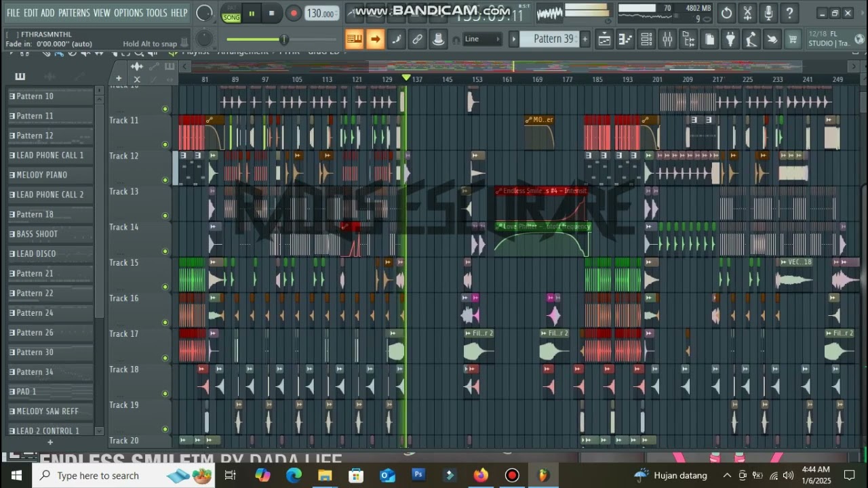Open Photoshop from the taskbar

[418, 475]
